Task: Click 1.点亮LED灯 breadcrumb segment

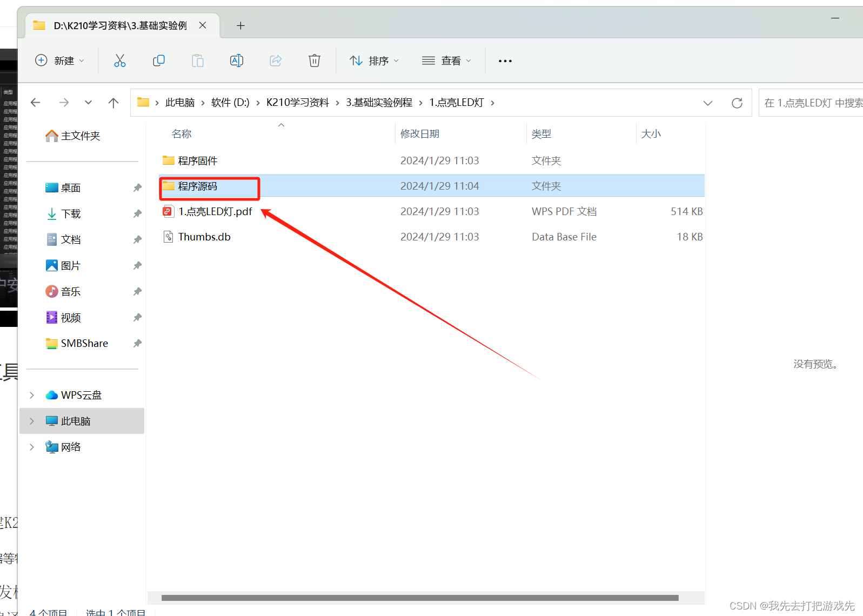Action: click(457, 103)
